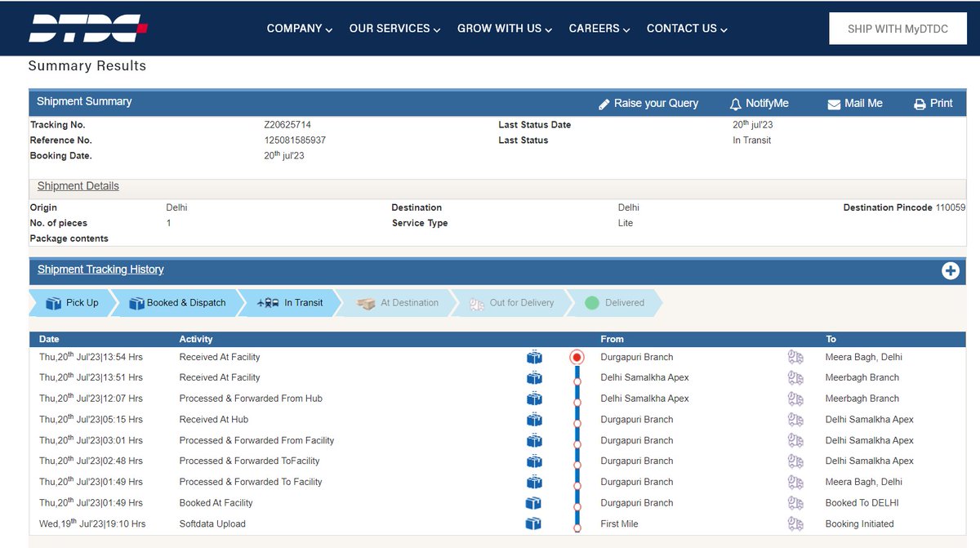Click box icon in 02:48 Hrs row
The width and height of the screenshot is (980, 548).
click(534, 461)
